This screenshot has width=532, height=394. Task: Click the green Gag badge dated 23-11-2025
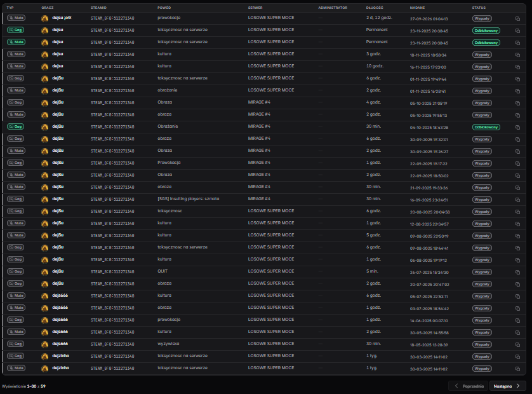[x=16, y=30]
